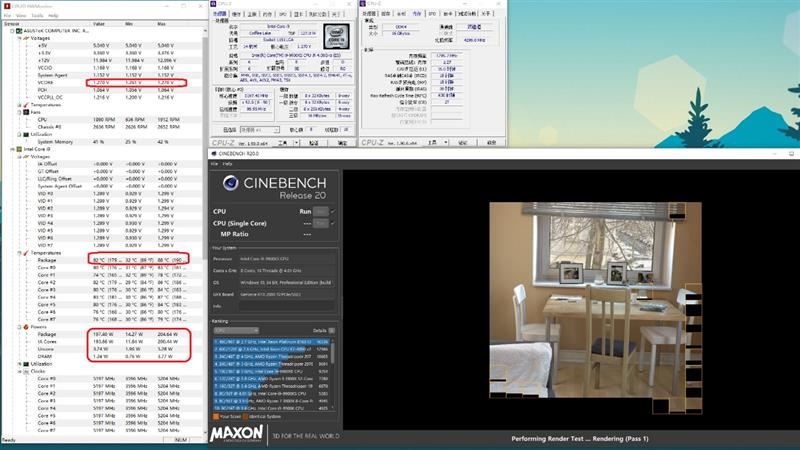Collapse the Voltages group under ASUSTeK

19,38
